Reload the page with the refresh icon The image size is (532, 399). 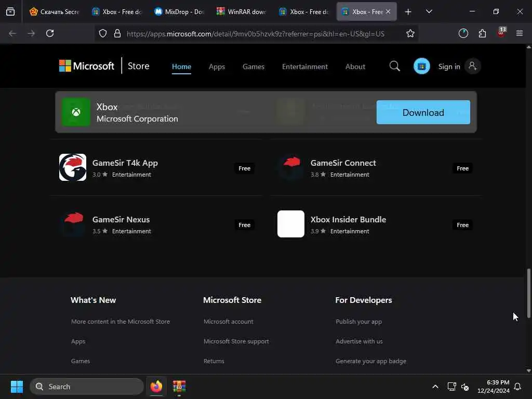(x=50, y=33)
